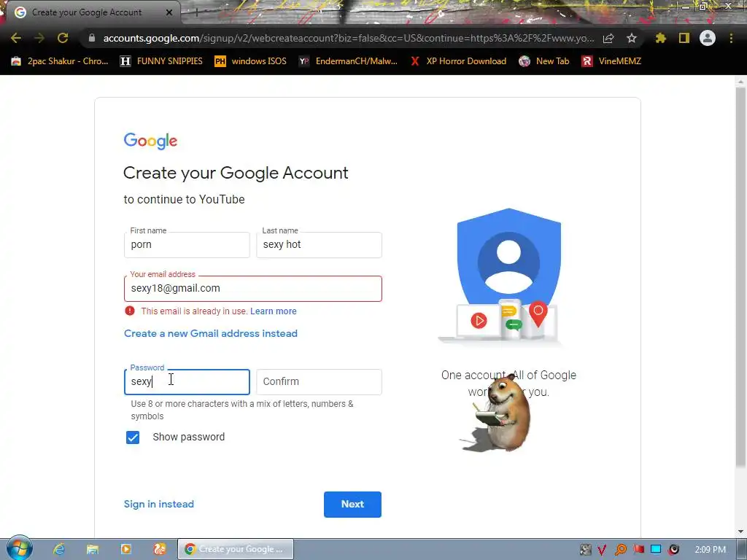Click the Confirm password field
Image resolution: width=747 pixels, height=560 pixels.
point(319,382)
